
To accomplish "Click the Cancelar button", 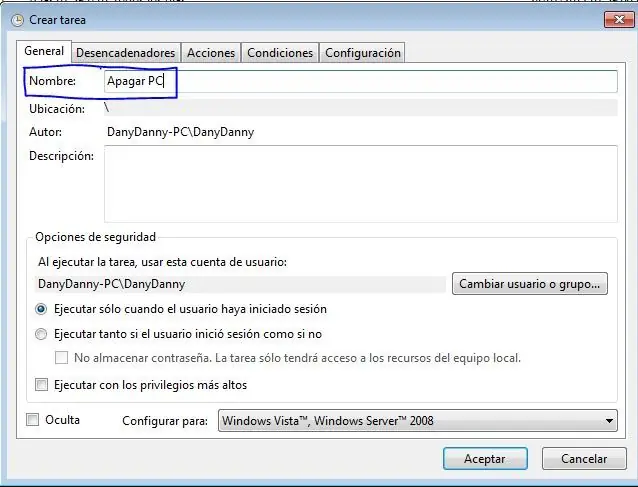I will [x=584, y=459].
